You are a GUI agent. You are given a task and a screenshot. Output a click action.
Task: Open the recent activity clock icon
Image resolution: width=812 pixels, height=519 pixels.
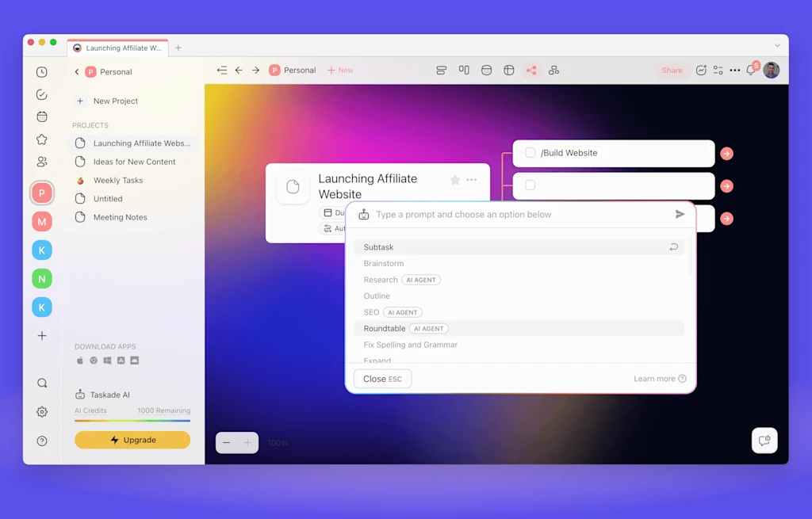click(42, 72)
